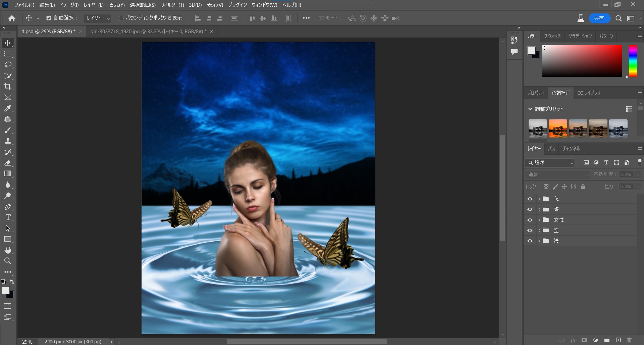Add layer mask from Layers panel bottom

(x=584, y=340)
